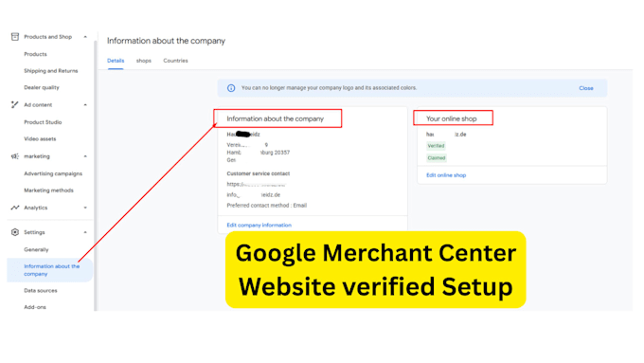This screenshot has width=644, height=363.
Task: Switch to the shops tab
Action: coord(144,61)
